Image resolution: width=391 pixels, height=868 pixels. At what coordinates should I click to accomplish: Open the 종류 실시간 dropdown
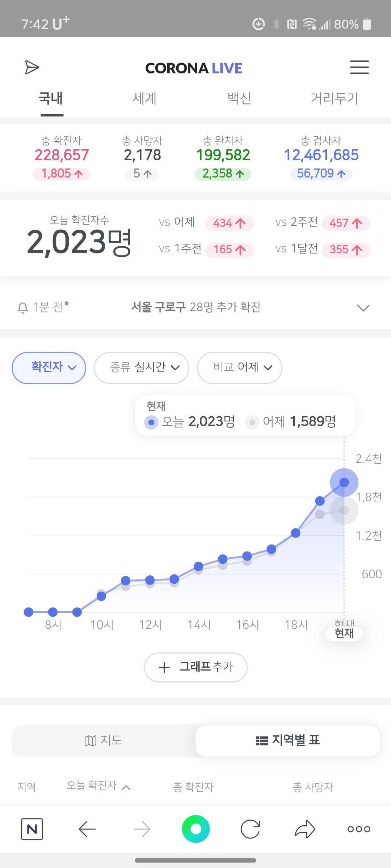[x=142, y=367]
